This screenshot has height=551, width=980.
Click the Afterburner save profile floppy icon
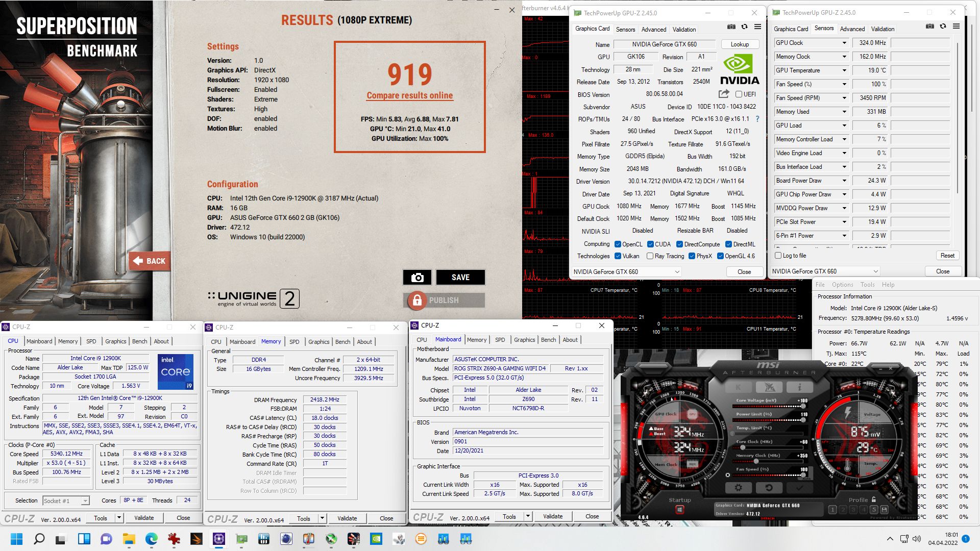884,510
